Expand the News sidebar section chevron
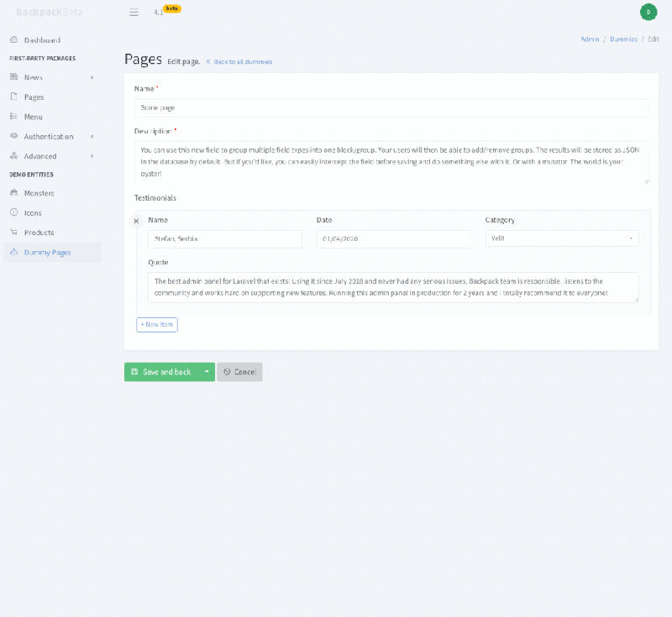672x617 pixels. pyautogui.click(x=93, y=76)
